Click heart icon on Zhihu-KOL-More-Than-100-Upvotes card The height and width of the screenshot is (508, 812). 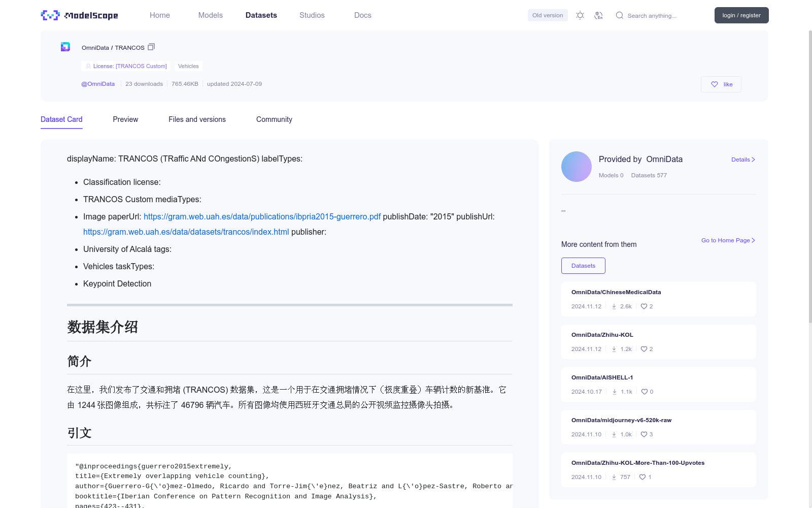point(642,477)
